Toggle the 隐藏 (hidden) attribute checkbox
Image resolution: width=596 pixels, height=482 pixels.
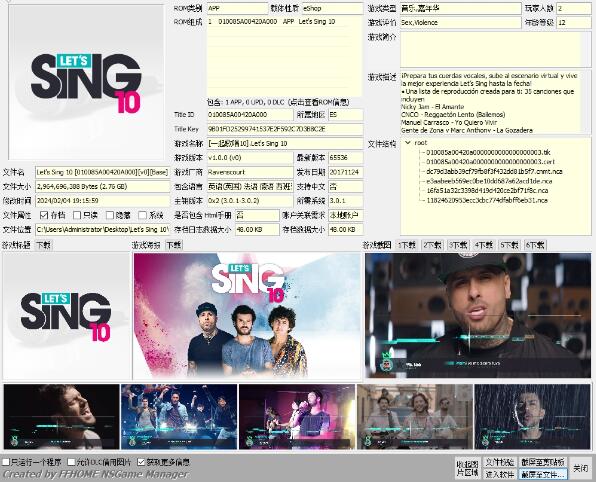click(x=110, y=216)
